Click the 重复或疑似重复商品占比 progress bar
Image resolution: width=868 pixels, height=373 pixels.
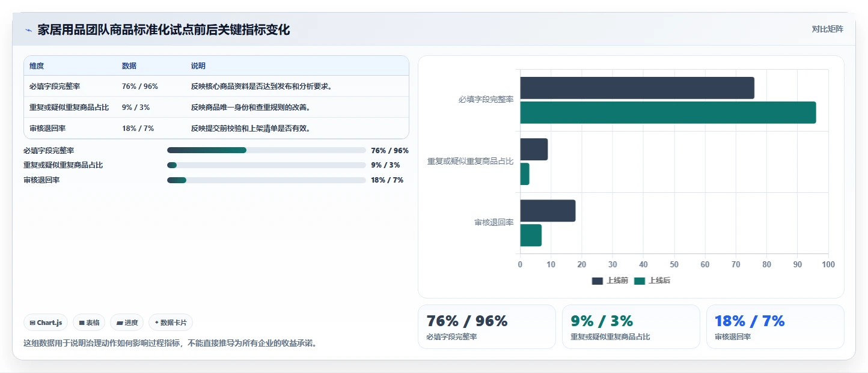click(x=266, y=165)
